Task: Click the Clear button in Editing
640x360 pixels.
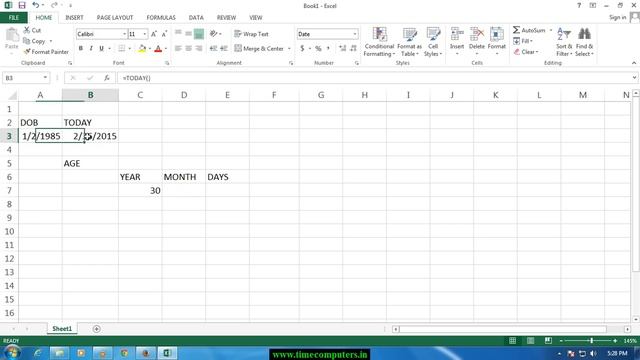Action: tap(526, 52)
